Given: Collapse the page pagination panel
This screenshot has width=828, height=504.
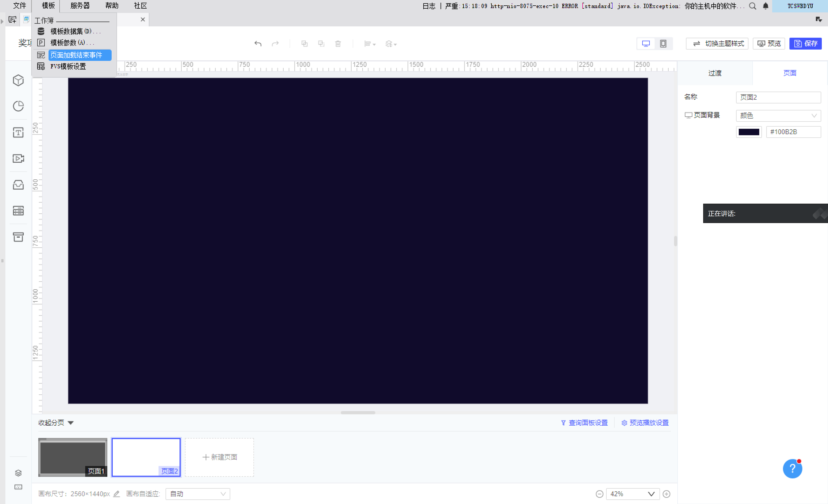Looking at the screenshot, I should (56, 423).
